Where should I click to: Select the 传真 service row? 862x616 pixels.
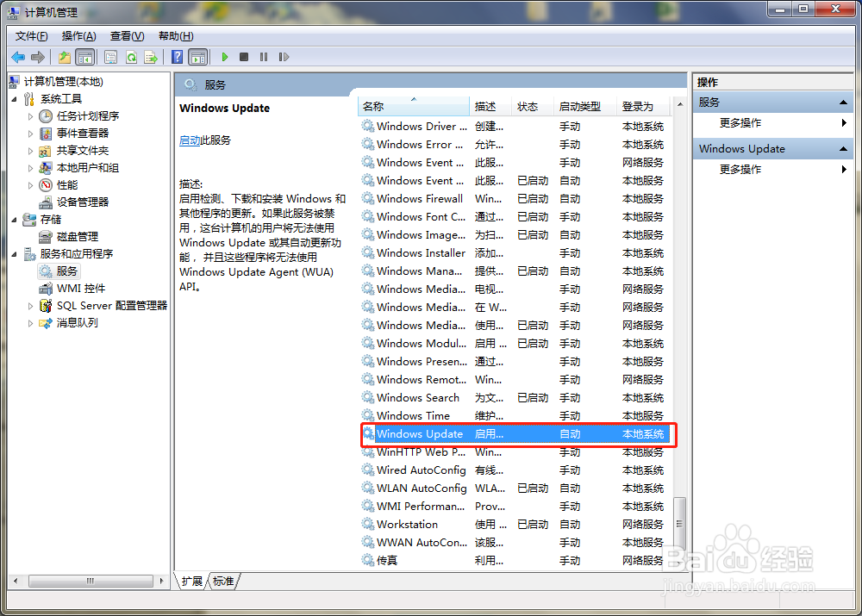(514, 561)
